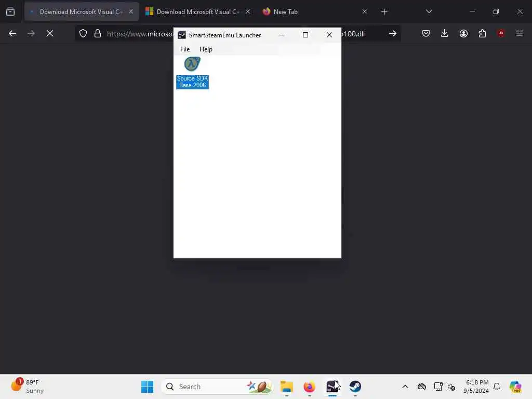Open the Pocket save button

[426, 33]
